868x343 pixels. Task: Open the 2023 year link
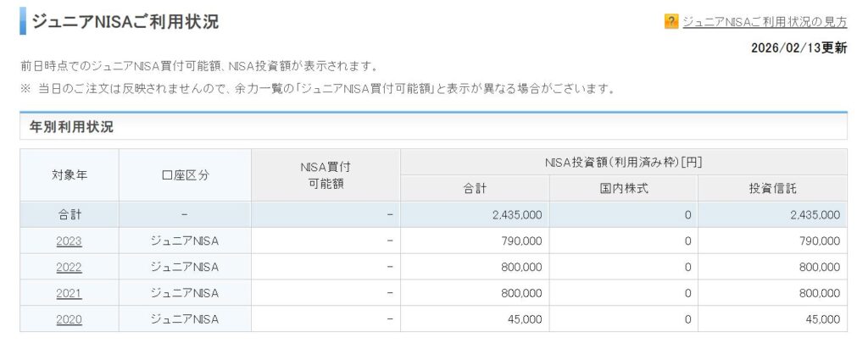pos(69,241)
